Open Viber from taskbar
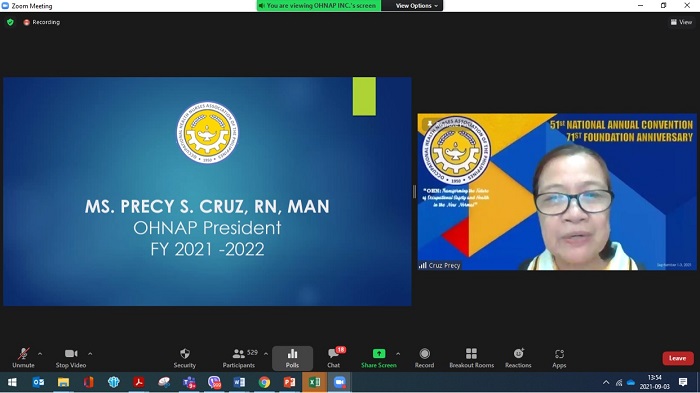Screen dimensions: 700x393 pos(214,382)
